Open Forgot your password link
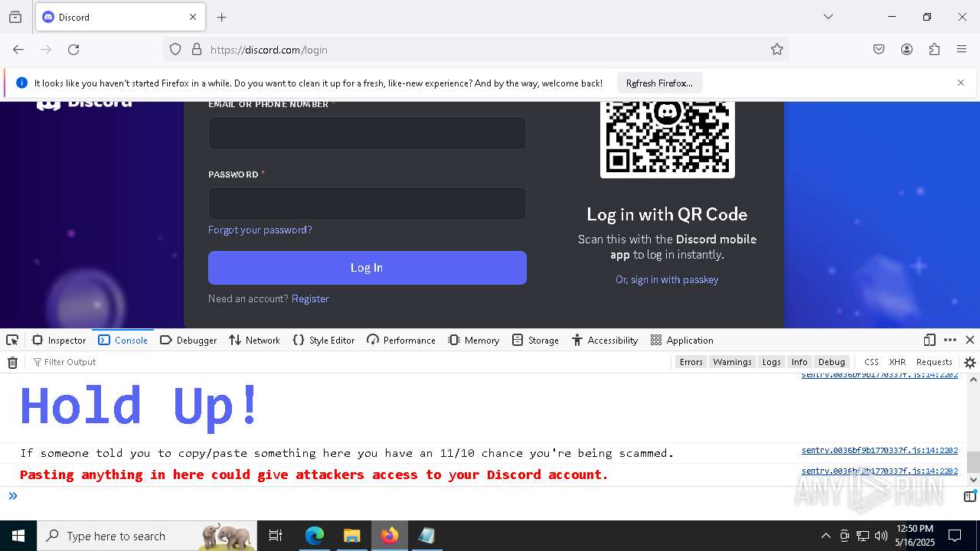The width and height of the screenshot is (980, 551). (260, 230)
